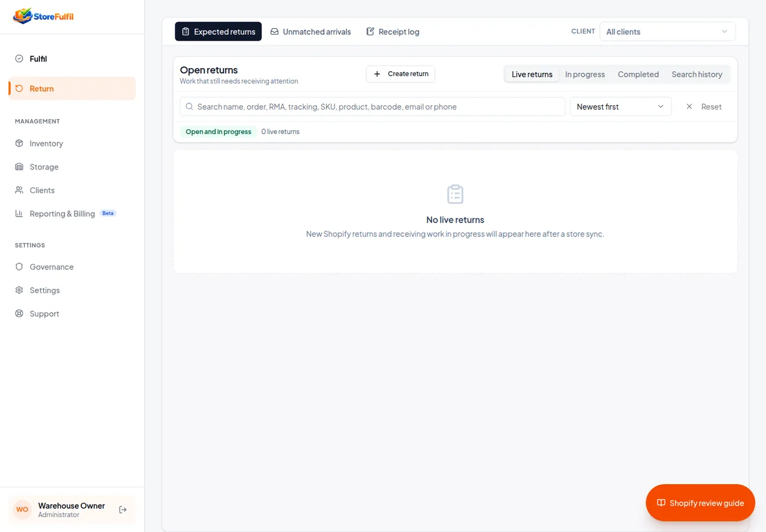Reset the search filters
The height and width of the screenshot is (532, 766).
point(704,107)
